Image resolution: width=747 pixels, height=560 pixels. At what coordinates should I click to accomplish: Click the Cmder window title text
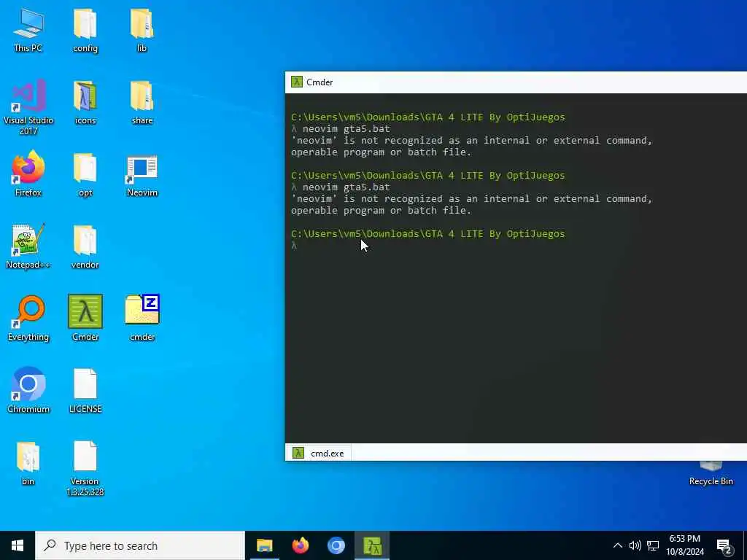(x=320, y=82)
